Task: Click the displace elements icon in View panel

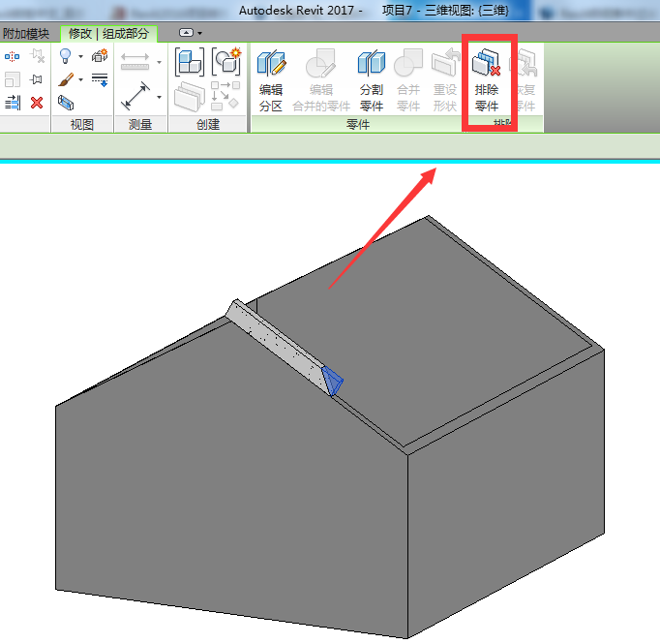Action: pyautogui.click(x=99, y=57)
